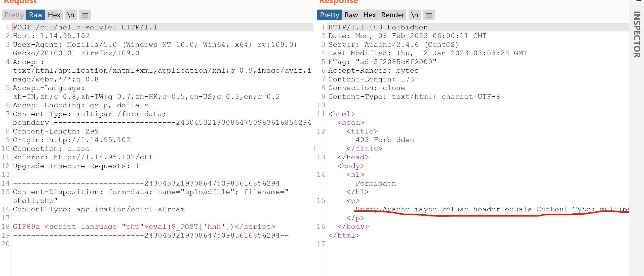Click 'Content-Type: multipart/form-data;' request header
Image resolution: width=644 pixels, height=276 pixels.
click(x=90, y=114)
